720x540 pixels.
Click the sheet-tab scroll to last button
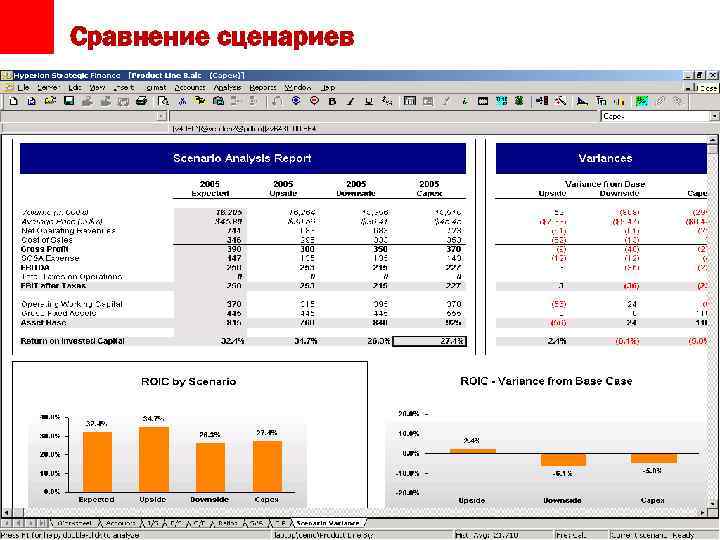pos(42,523)
